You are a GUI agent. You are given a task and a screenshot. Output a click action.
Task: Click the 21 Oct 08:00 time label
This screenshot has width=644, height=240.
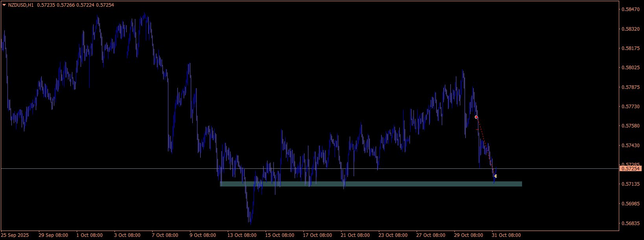pyautogui.click(x=355, y=235)
